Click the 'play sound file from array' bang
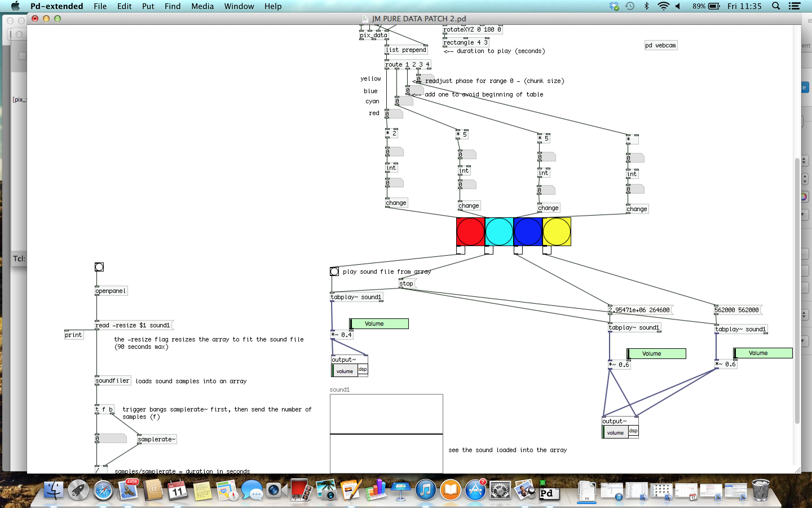Image resolution: width=812 pixels, height=508 pixels. (x=334, y=271)
